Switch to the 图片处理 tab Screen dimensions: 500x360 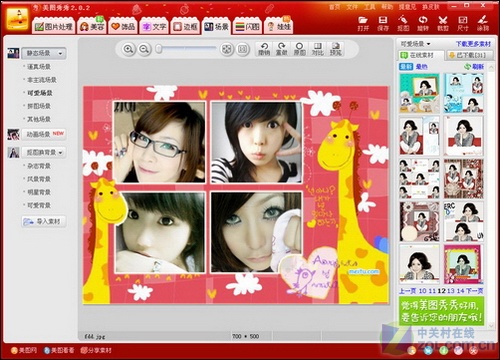54,27
